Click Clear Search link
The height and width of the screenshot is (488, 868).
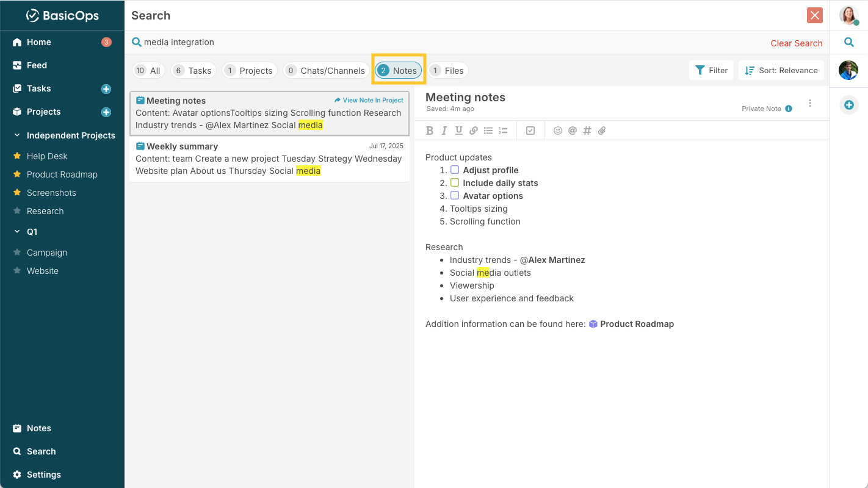click(797, 43)
